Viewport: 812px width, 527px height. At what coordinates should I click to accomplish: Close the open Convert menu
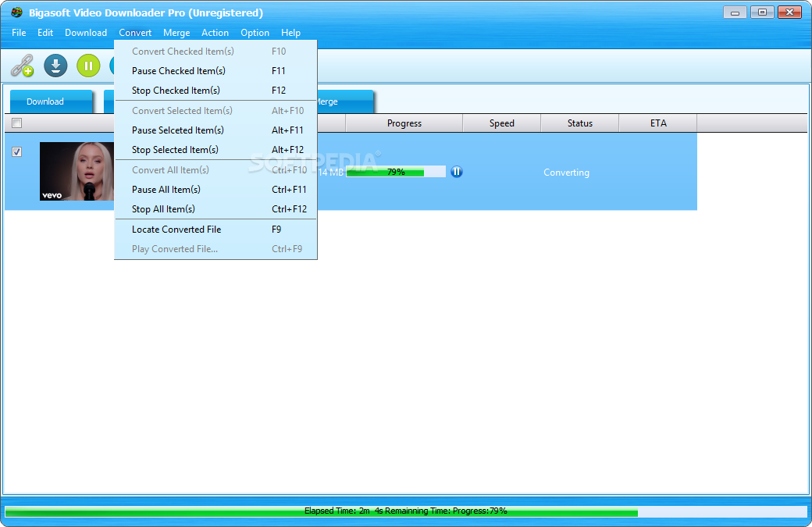pyautogui.click(x=135, y=33)
